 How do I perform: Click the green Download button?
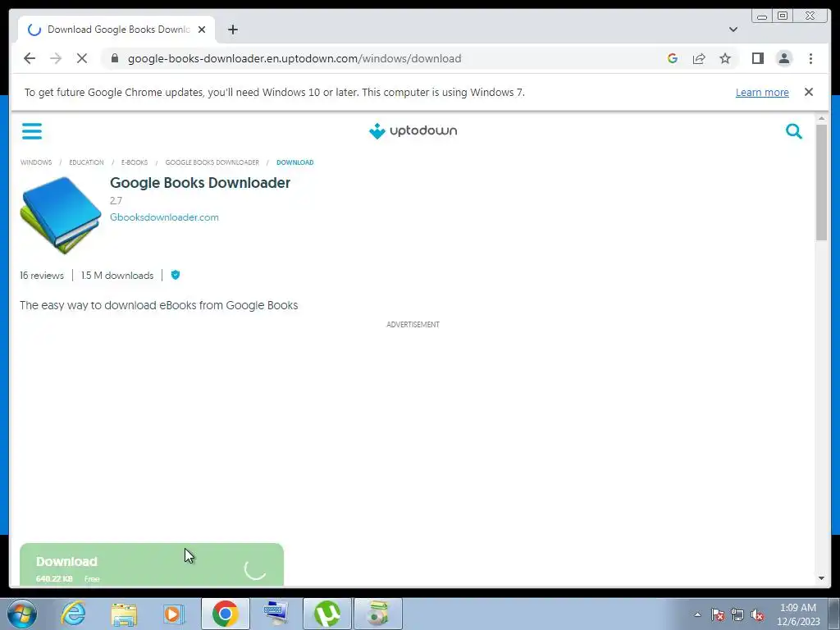tap(152, 564)
